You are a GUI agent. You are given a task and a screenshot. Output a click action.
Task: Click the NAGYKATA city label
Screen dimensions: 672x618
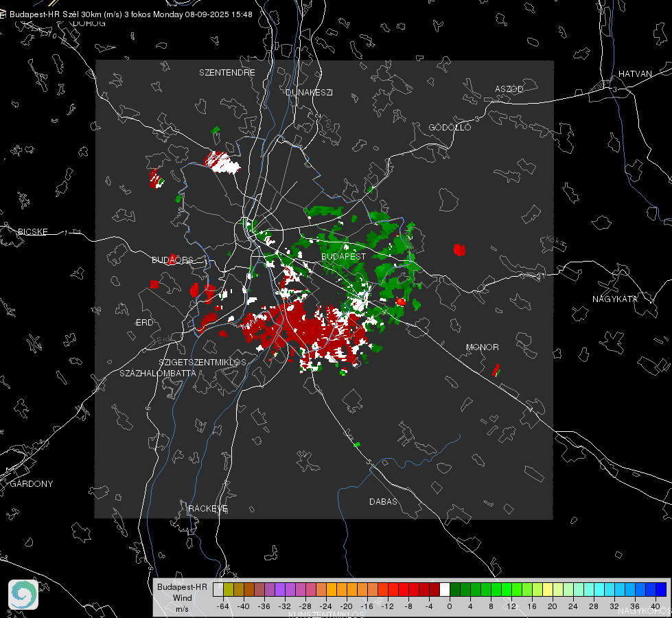pos(614,299)
